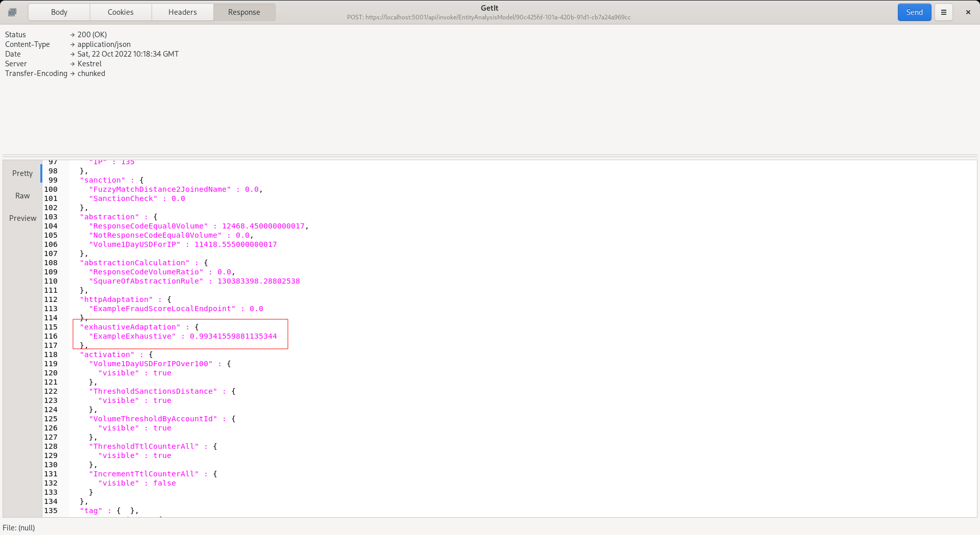Close the GetIt window
Image resolution: width=980 pixels, height=535 pixels.
coord(968,12)
